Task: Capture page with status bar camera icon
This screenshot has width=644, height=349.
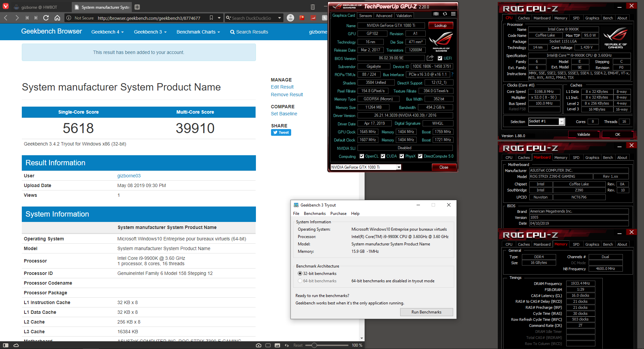Action: [x=259, y=345]
